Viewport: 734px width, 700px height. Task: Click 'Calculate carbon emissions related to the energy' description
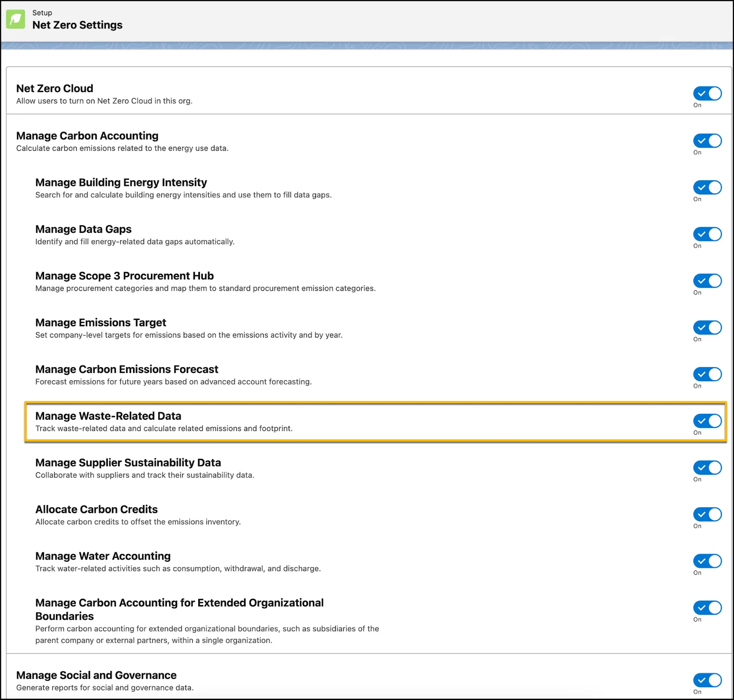point(122,148)
